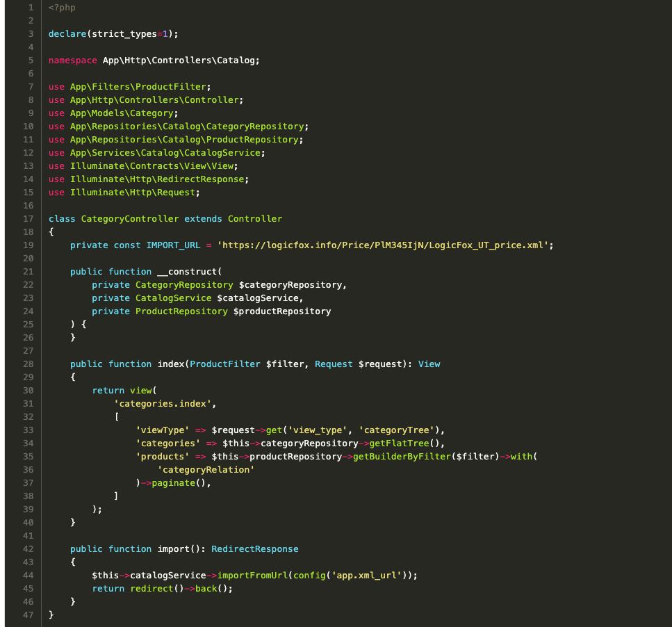Image resolution: width=672 pixels, height=627 pixels.
Task: Click 'redirect()' on line 45
Action: tap(157, 589)
